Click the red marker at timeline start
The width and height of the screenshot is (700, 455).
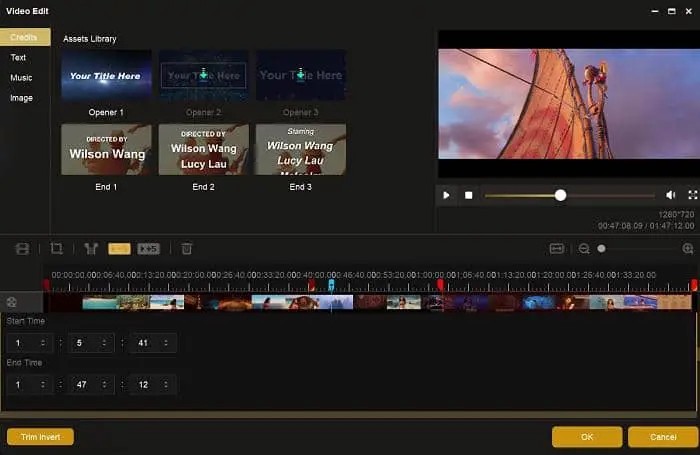(46, 285)
